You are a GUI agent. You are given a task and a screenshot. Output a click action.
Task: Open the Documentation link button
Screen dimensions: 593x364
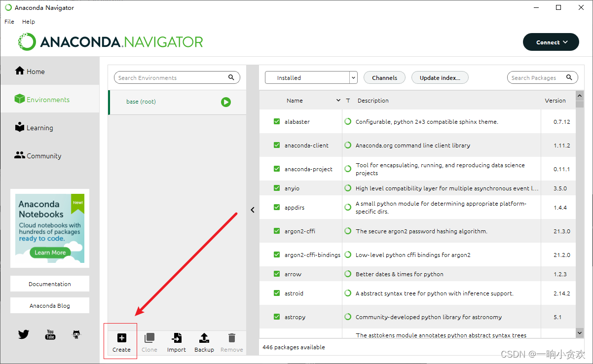[50, 284]
